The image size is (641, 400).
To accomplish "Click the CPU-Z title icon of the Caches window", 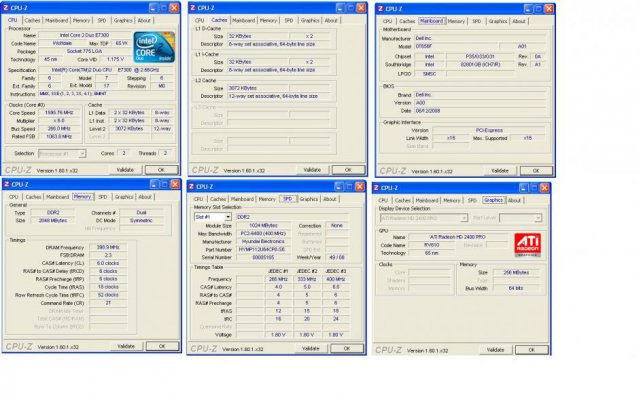I will click(x=193, y=8).
